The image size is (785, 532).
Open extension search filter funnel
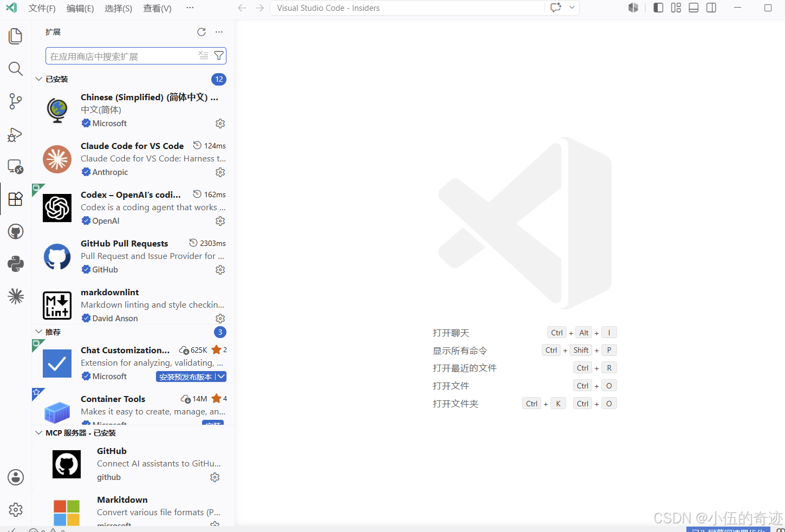point(219,55)
